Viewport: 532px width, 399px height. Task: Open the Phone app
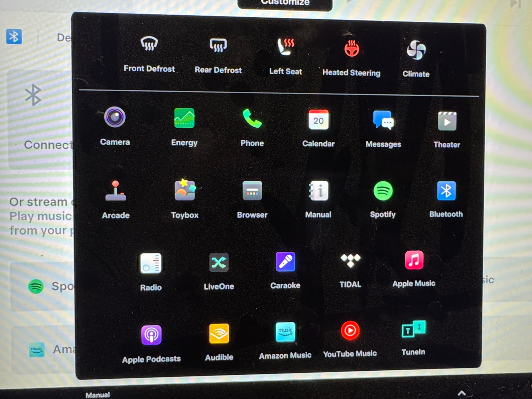252,119
